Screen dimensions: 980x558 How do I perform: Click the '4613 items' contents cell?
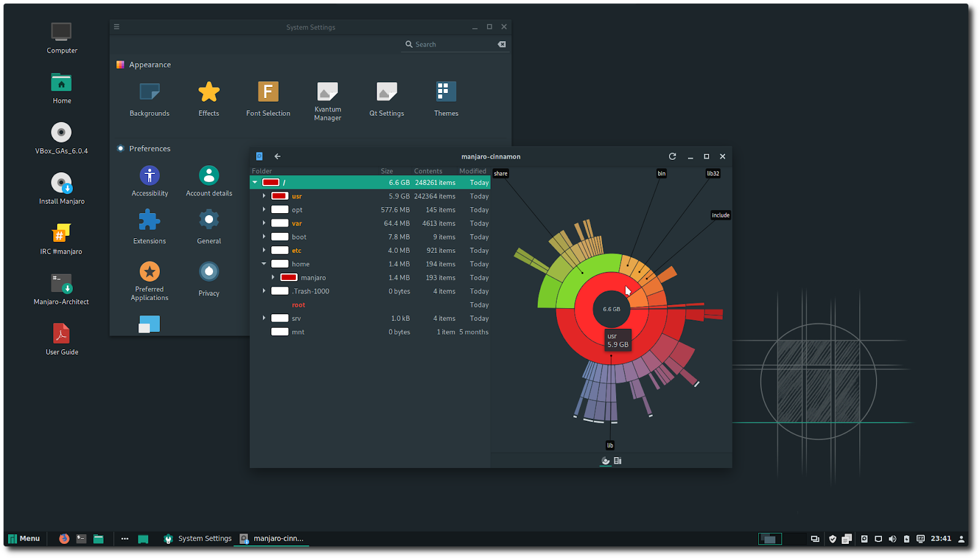(439, 223)
